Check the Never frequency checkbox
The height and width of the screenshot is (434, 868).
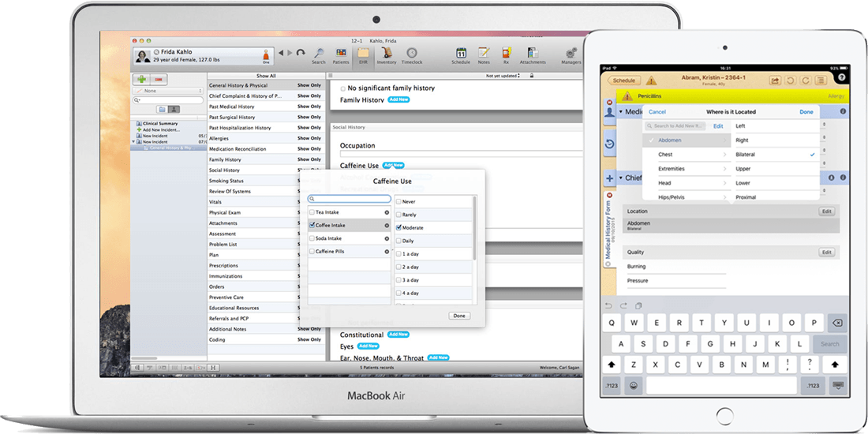[x=398, y=202]
